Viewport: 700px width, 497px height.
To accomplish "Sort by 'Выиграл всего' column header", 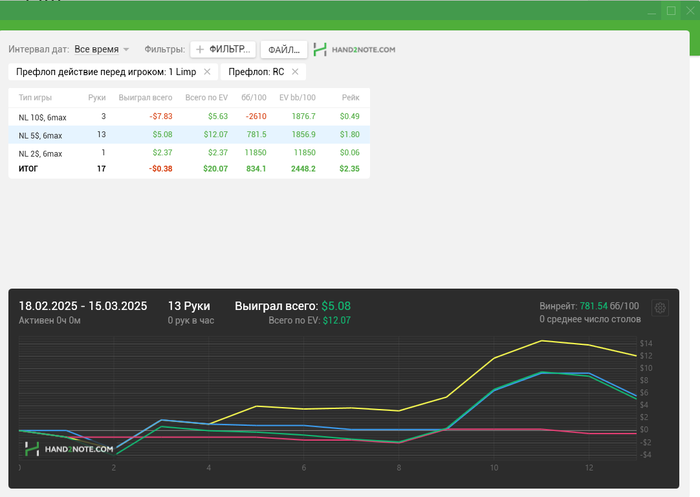I will pos(145,97).
